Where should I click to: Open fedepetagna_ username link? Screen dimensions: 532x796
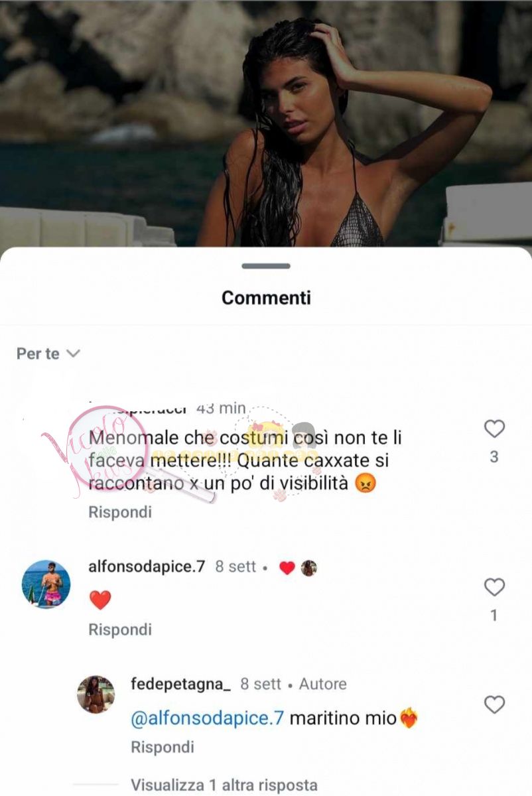(181, 684)
